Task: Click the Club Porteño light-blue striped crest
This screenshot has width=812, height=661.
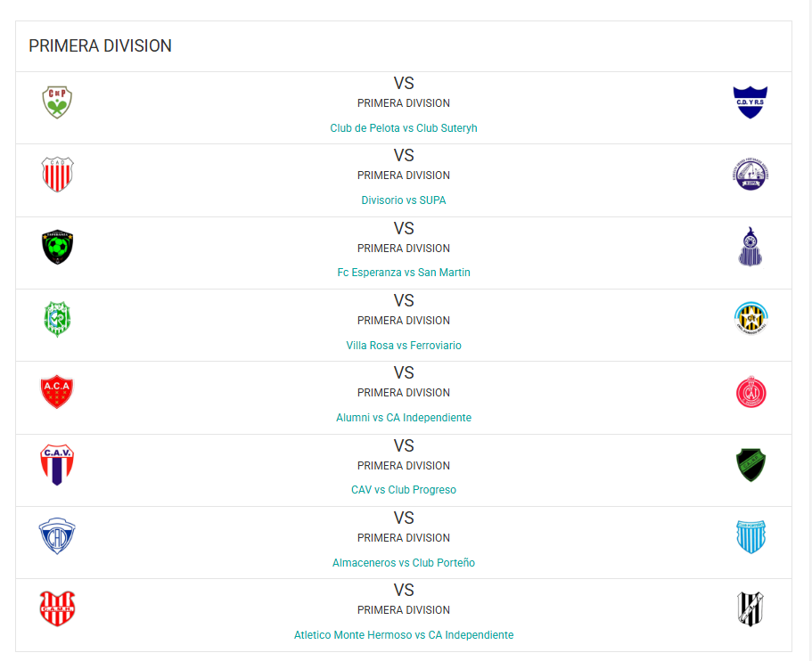Action: (x=750, y=537)
